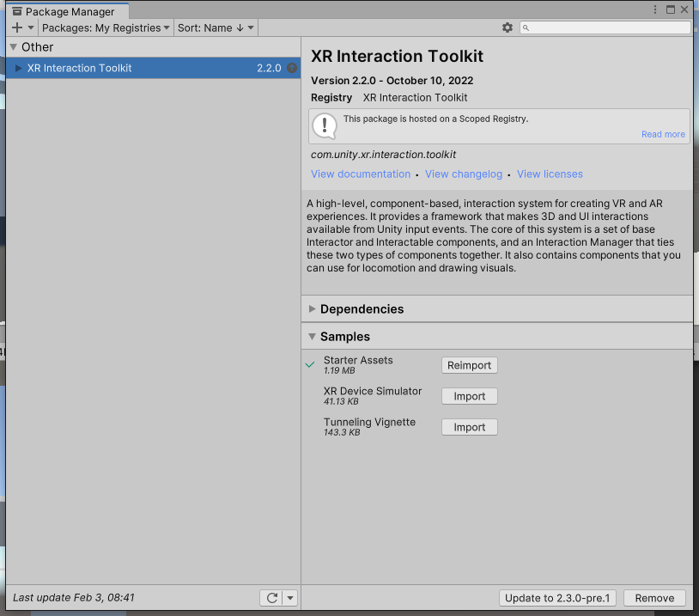Expand the XR Interaction Toolkit row arrow
This screenshot has width=699, height=616.
click(x=18, y=68)
